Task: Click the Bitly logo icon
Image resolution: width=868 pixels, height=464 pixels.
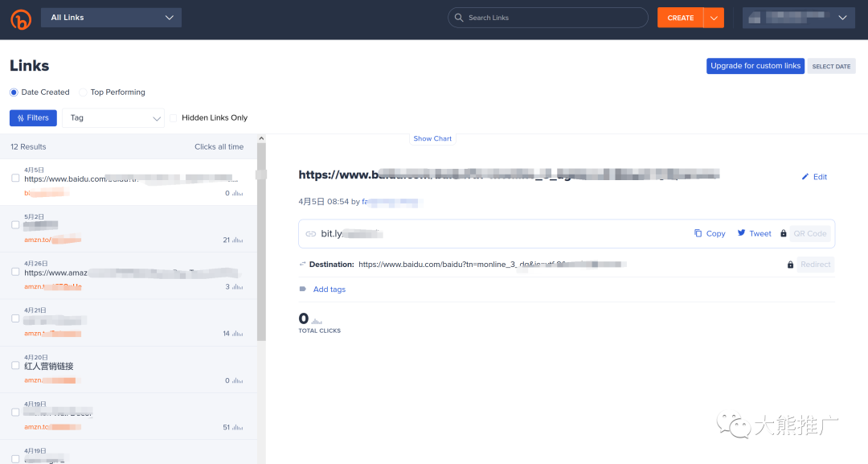Action: pos(21,19)
